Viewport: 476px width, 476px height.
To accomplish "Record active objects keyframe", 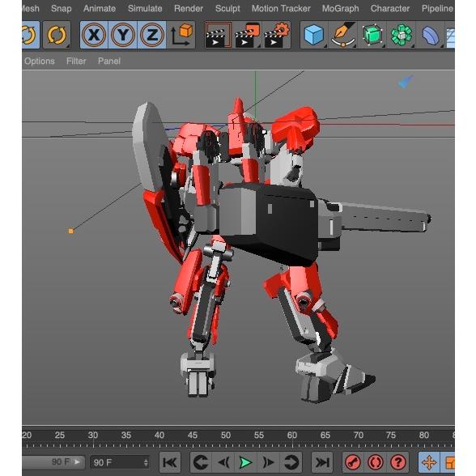I will (x=353, y=462).
